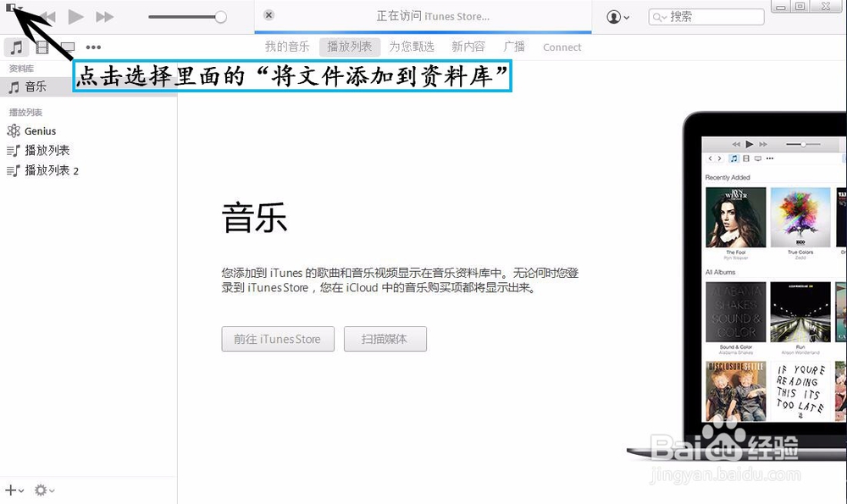Open the 我的音乐 tab
Image resolution: width=847 pixels, height=504 pixels.
coord(287,47)
